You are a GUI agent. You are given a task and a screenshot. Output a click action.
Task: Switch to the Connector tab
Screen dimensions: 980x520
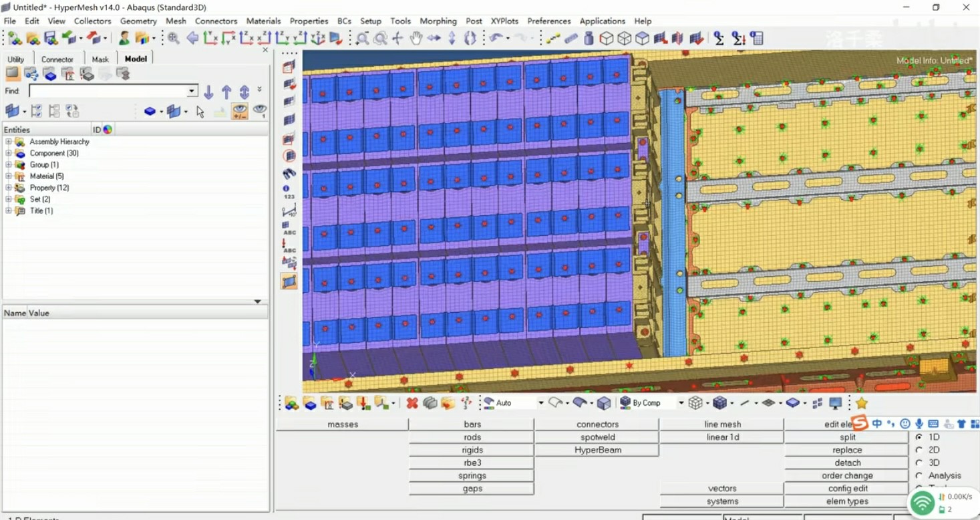[x=57, y=59]
